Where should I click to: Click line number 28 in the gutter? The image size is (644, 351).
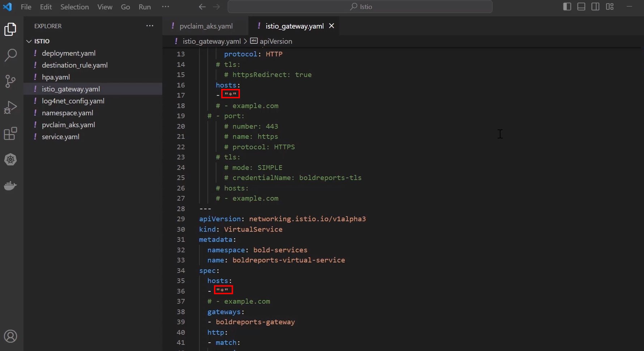point(181,209)
